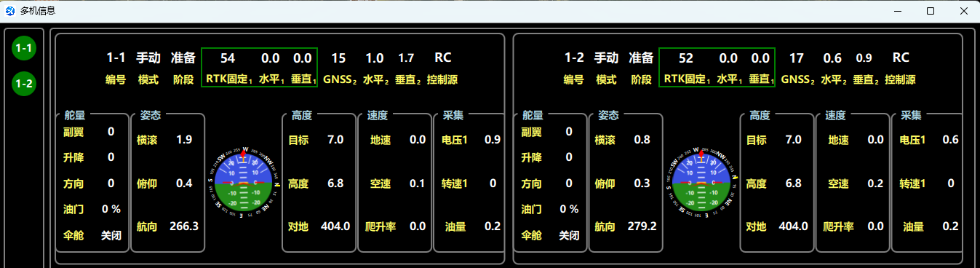Click the 手动 mode value in panel 1-2
The width and height of the screenshot is (980, 268).
[x=606, y=58]
